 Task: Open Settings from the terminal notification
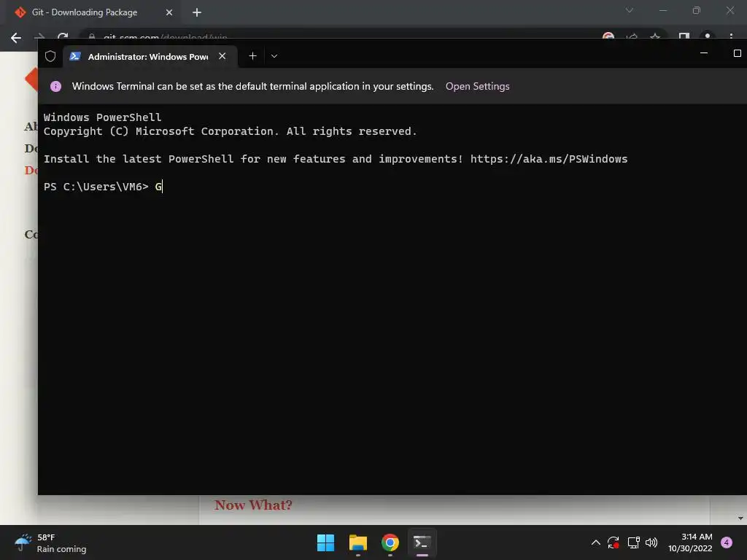coord(477,86)
